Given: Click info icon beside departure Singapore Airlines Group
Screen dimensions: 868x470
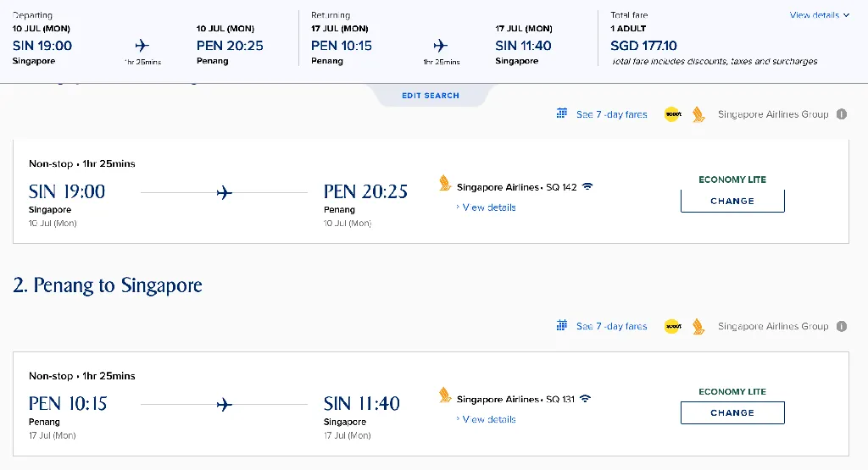Looking at the screenshot, I should 842,114.
